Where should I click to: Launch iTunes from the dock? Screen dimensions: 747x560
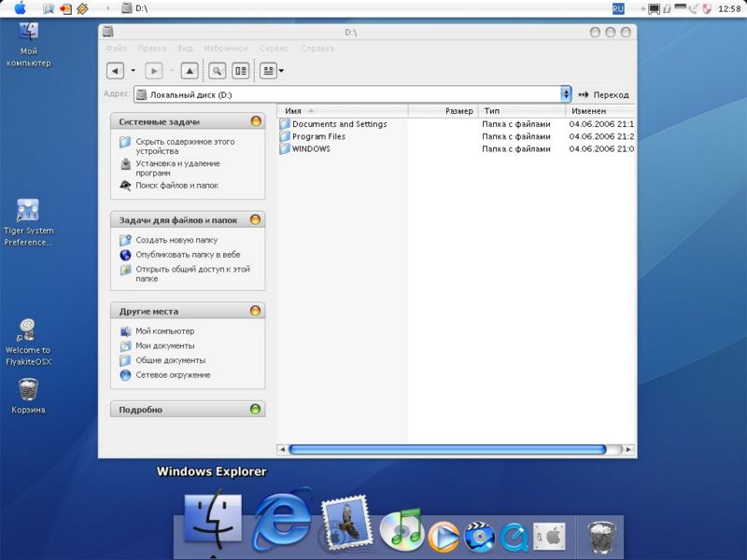[x=402, y=528]
